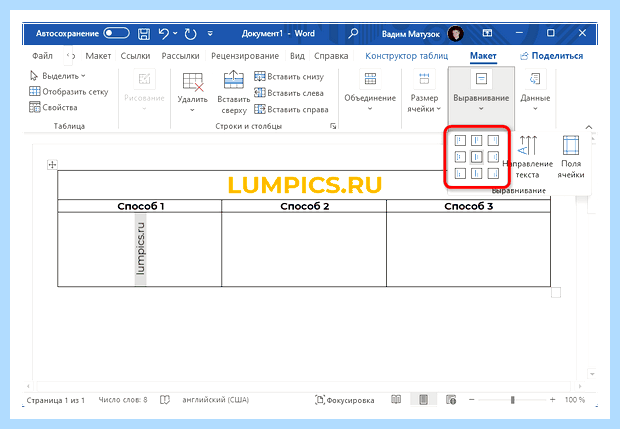Click Вставить справа
This screenshot has height=429, width=620.
(x=291, y=109)
